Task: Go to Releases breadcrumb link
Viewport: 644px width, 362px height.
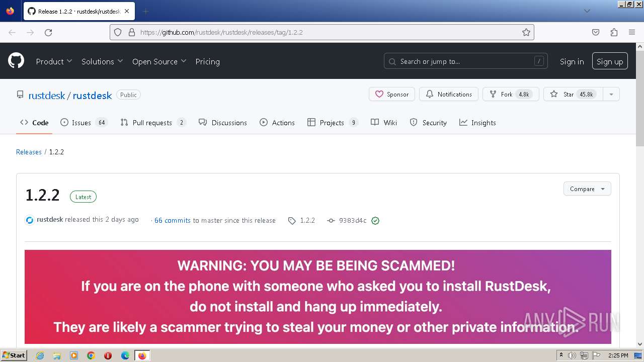Action: (x=29, y=152)
